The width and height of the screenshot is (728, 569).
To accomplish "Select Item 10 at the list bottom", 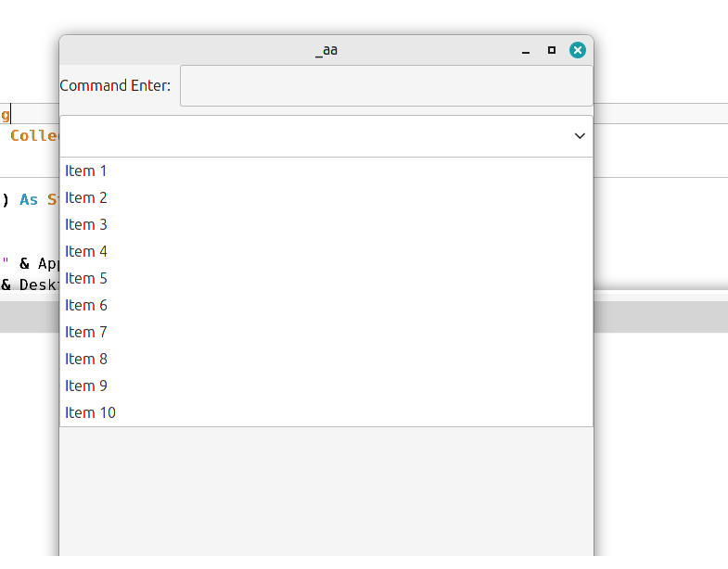I will tap(90, 412).
